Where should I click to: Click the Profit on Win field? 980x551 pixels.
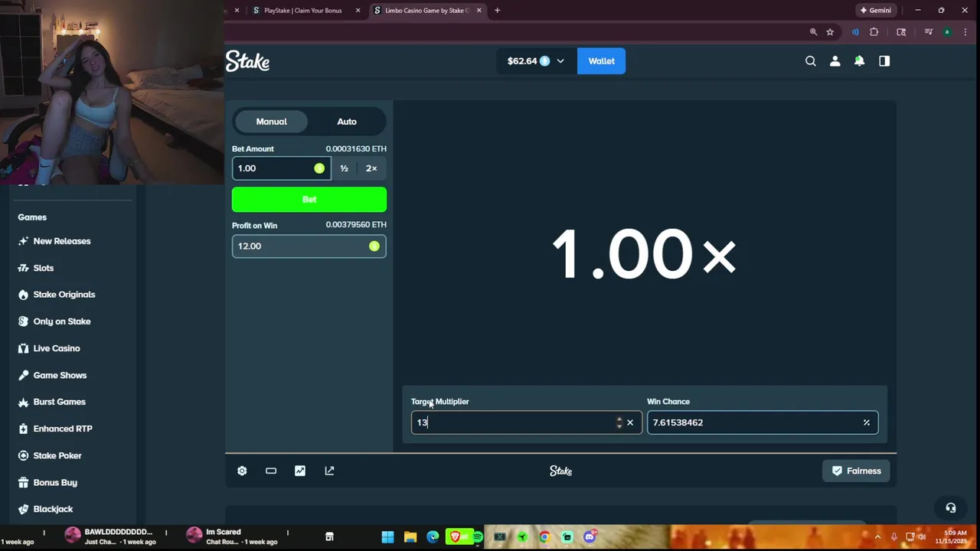(x=309, y=246)
